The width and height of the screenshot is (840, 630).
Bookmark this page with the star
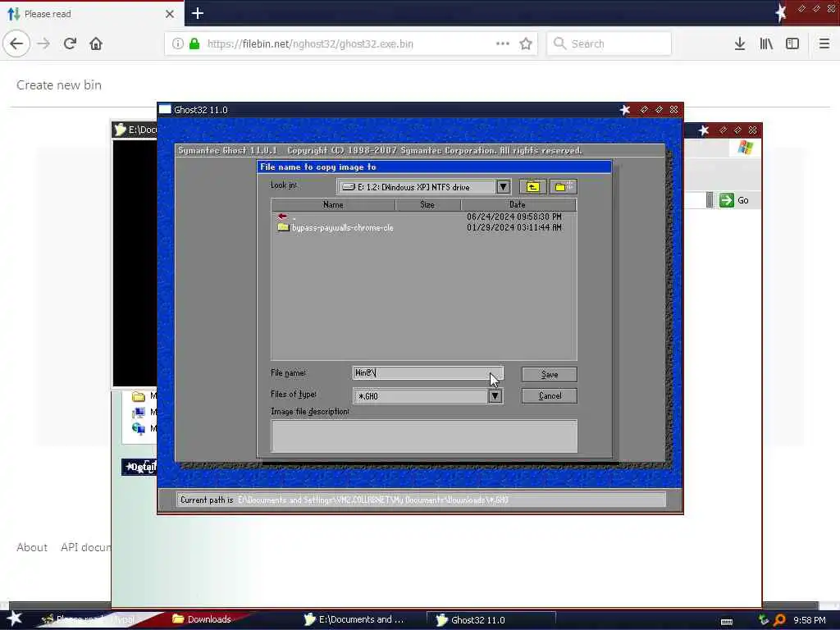(526, 43)
